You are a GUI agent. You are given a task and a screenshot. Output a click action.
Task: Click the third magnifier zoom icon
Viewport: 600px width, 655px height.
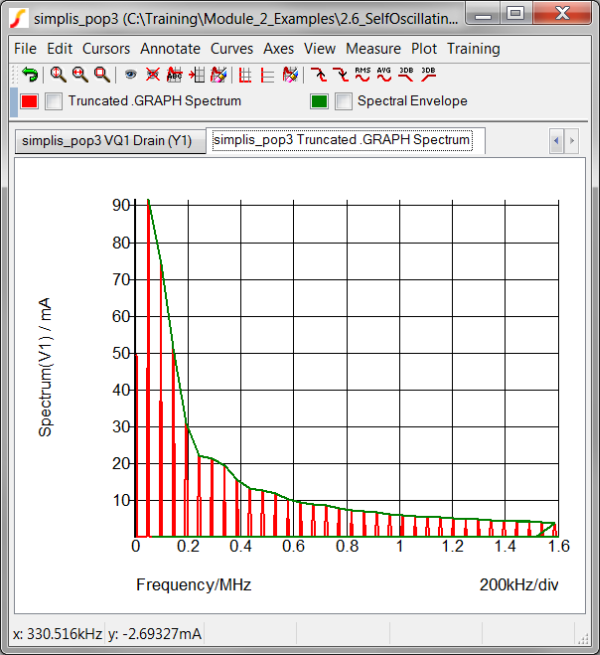click(101, 75)
